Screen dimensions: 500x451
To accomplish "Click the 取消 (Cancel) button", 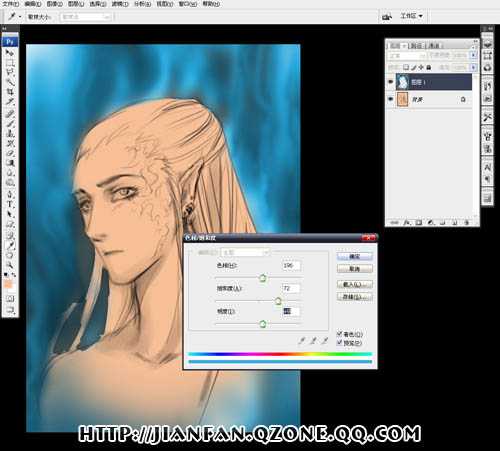I will pos(355,269).
